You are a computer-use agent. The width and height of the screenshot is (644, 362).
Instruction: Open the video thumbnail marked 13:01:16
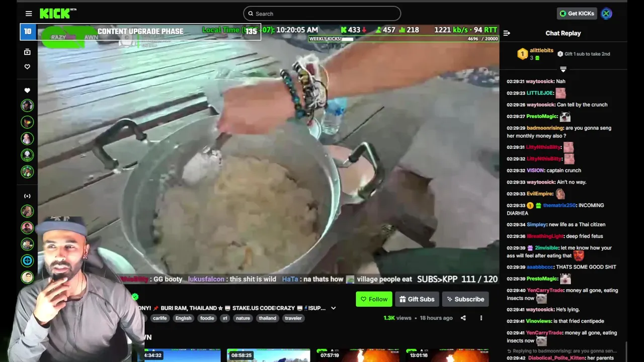447,355
